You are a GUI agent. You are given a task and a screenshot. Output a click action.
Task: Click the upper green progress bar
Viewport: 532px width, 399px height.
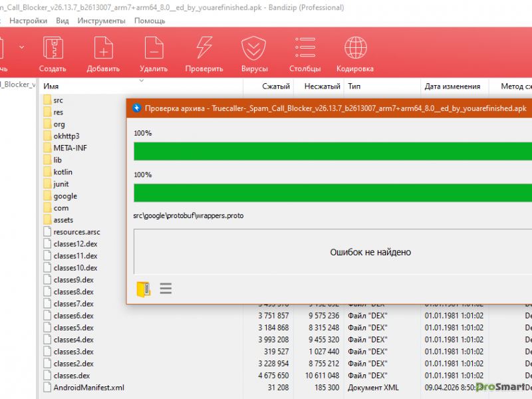tap(332, 152)
